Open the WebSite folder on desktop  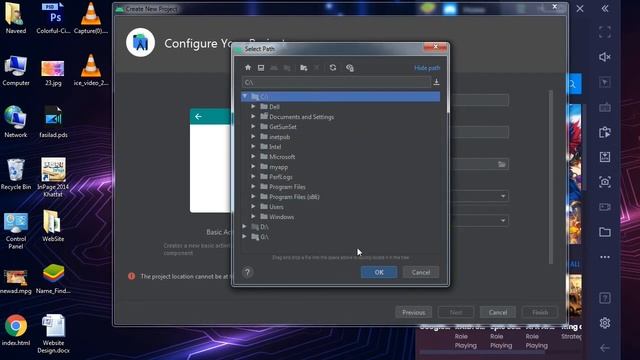point(53,226)
